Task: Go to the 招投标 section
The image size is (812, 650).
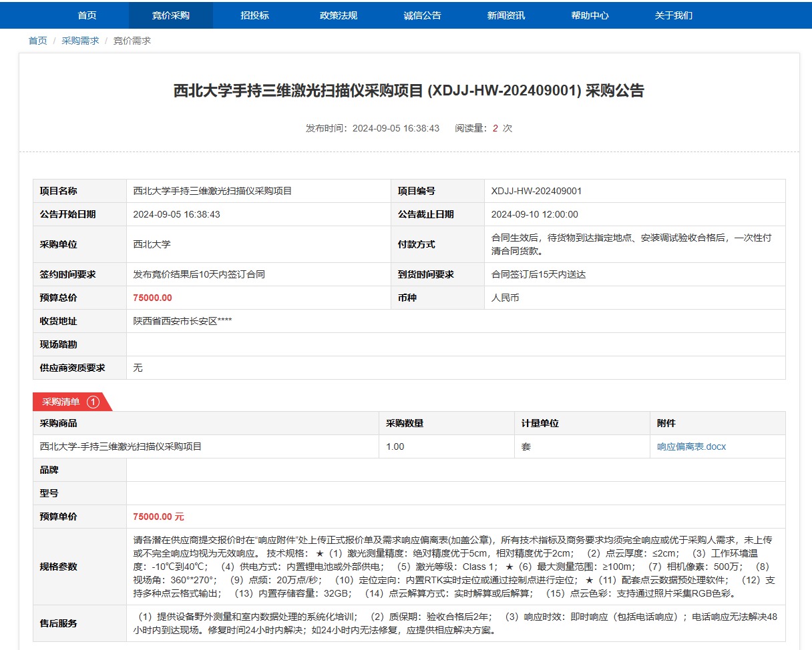Action: tap(254, 15)
